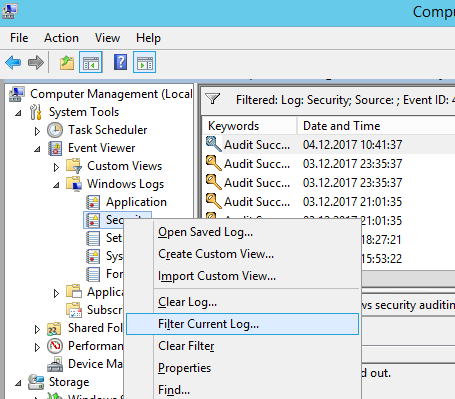
Task: Click the System Tools wrench icon
Action: tap(36, 112)
